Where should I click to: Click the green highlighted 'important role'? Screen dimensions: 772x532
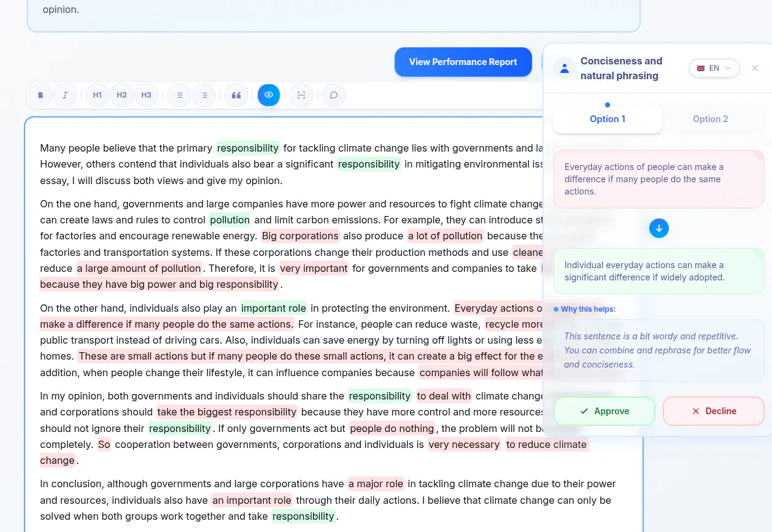point(273,308)
